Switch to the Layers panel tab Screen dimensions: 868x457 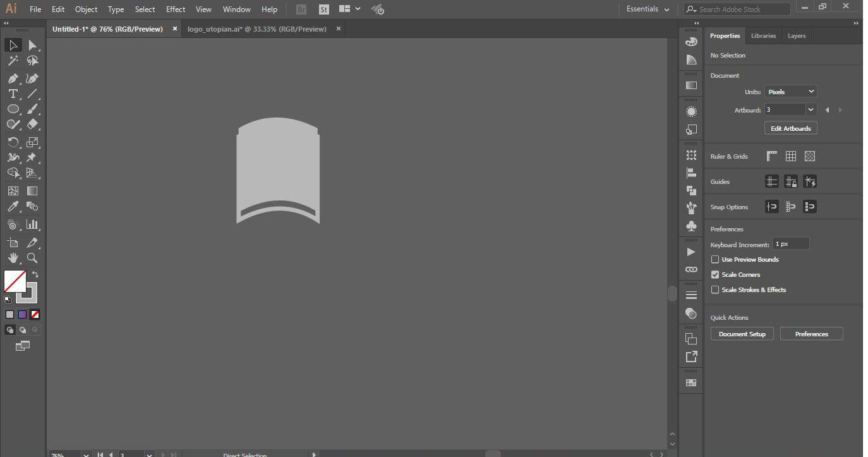coord(796,36)
